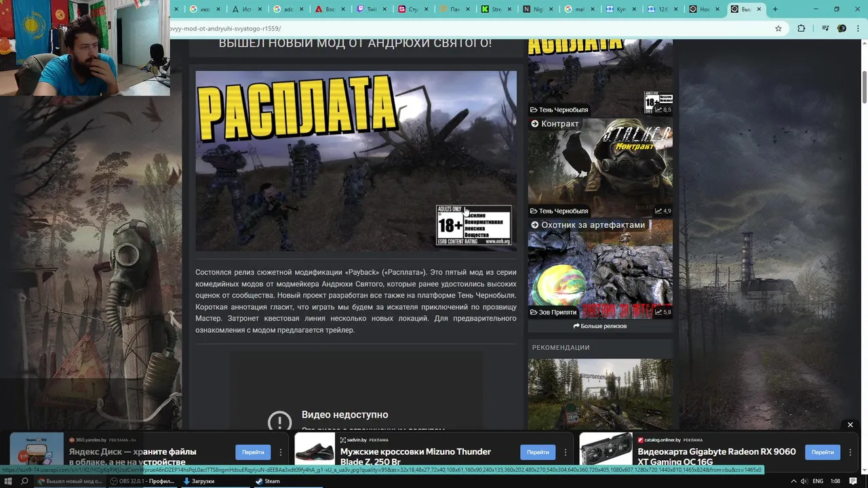Open a new browser tab with plus
This screenshot has height=488, width=868.
pyautogui.click(x=775, y=9)
